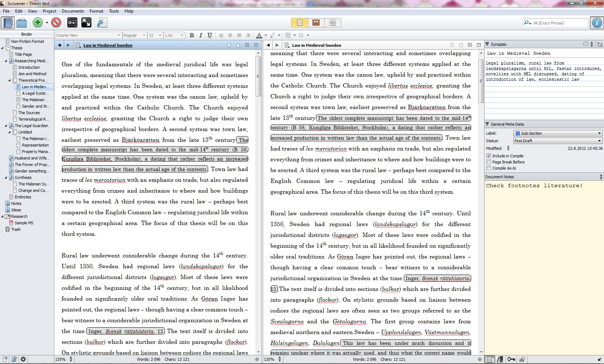Click the red no-entry Trash icon in toolbar
604x364 pixels.
pos(56,23)
